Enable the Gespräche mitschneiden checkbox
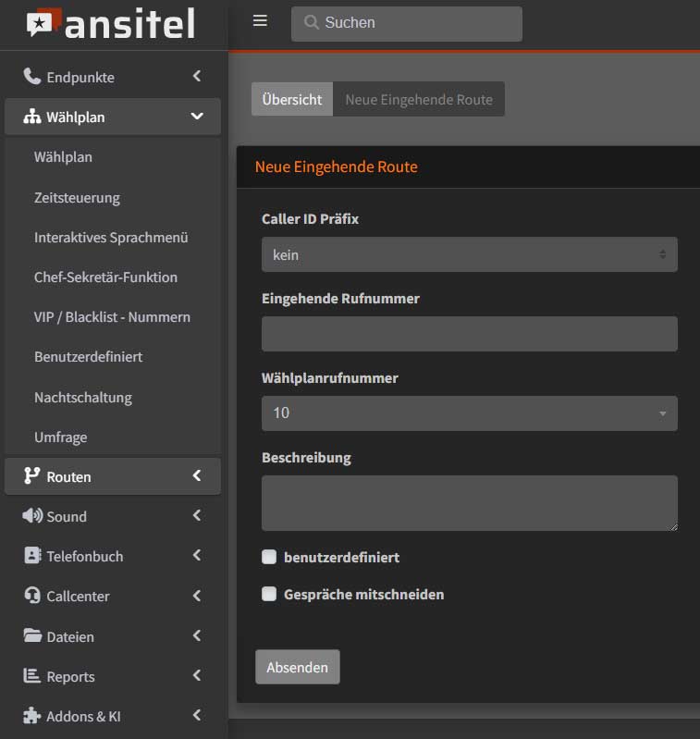The width and height of the screenshot is (700, 739). [x=269, y=594]
